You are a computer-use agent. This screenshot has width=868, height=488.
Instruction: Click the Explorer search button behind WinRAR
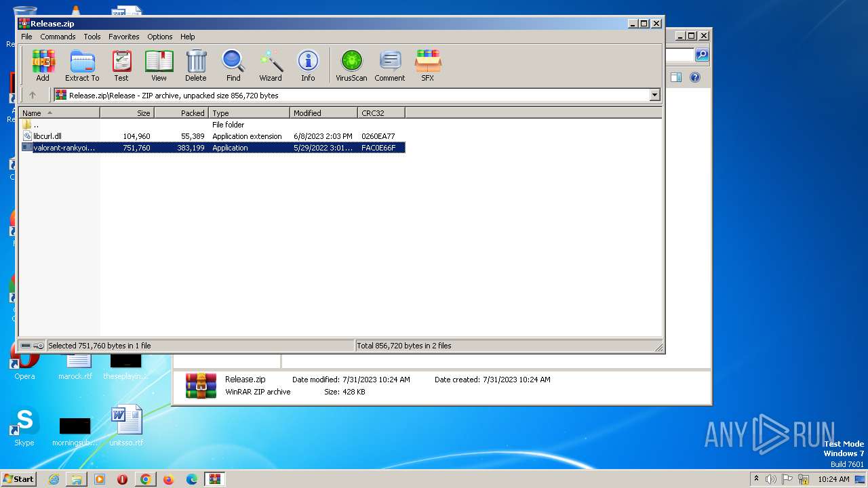coord(702,55)
